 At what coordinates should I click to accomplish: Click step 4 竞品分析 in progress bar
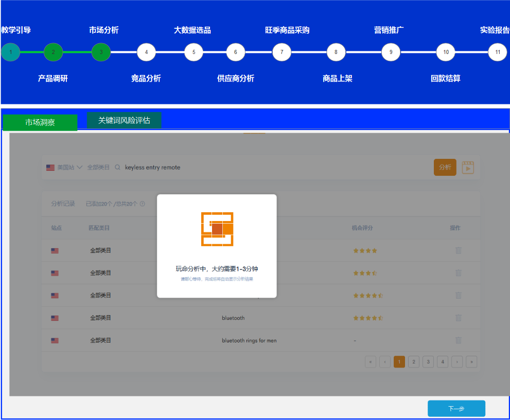click(146, 52)
